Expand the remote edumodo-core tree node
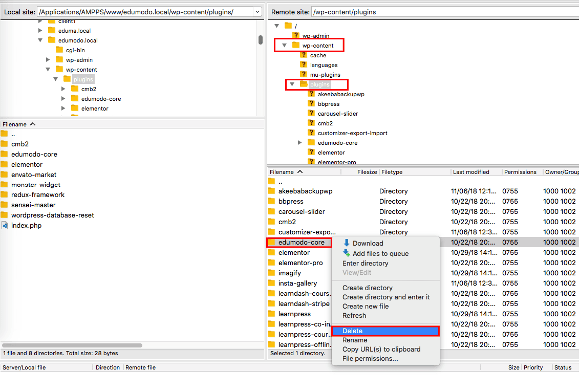This screenshot has height=392, width=579. pos(300,143)
